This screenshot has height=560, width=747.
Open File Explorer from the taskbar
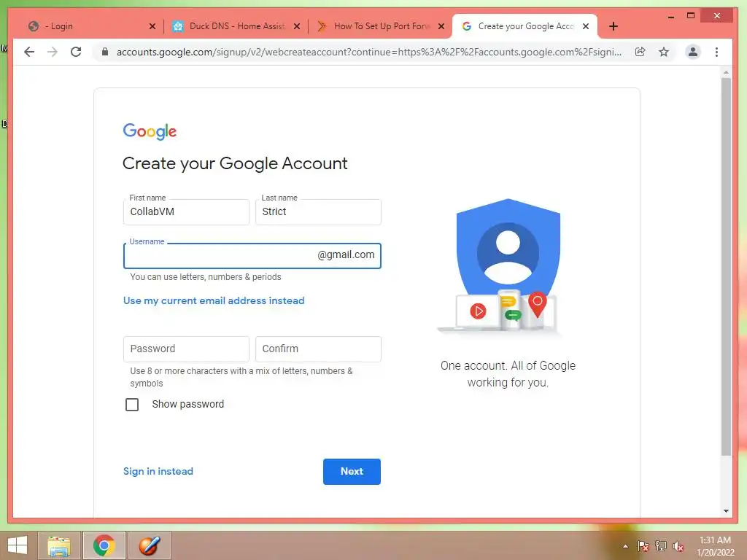59,545
